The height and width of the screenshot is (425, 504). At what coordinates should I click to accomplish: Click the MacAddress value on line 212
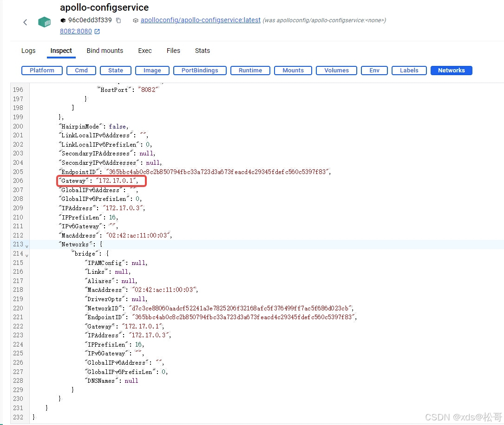[x=139, y=235]
